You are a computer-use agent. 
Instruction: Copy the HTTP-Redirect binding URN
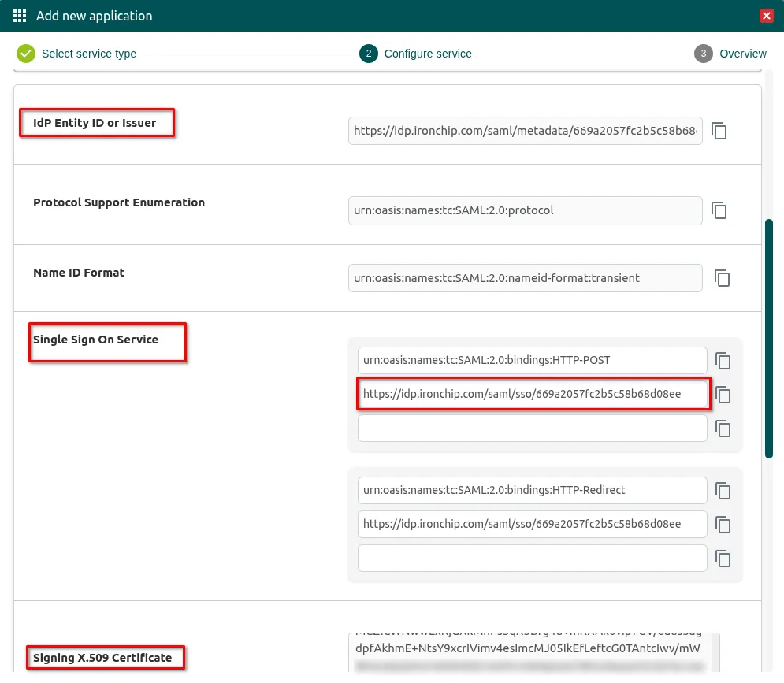pyautogui.click(x=723, y=491)
